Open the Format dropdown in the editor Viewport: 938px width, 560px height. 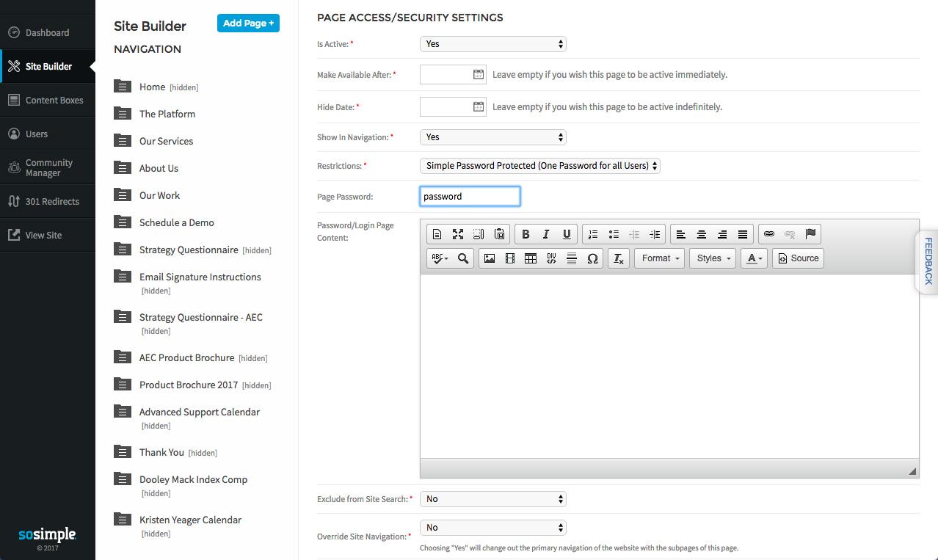pos(659,258)
